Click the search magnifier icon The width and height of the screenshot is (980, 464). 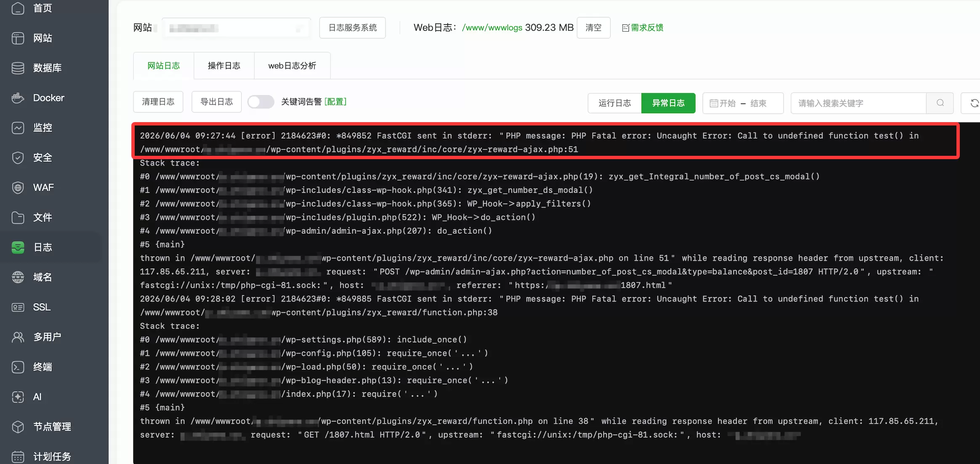(x=940, y=103)
